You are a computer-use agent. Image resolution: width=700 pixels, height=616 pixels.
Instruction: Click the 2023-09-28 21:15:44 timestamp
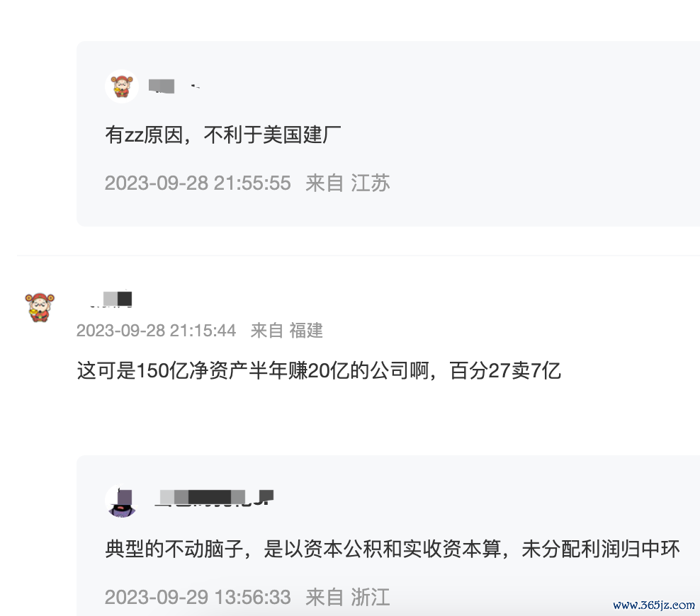click(x=157, y=331)
